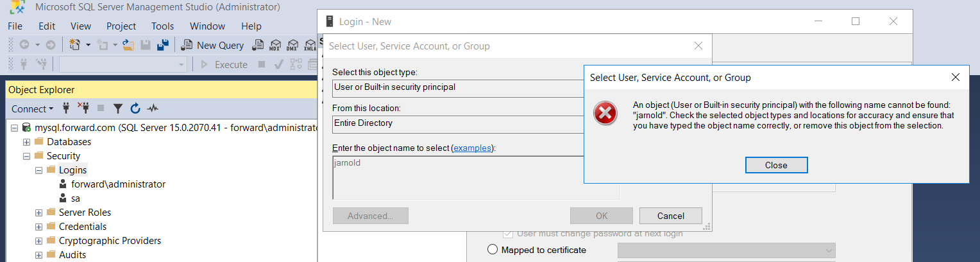
Task: Click Object Explorer Connect plug icon
Action: pos(65,109)
